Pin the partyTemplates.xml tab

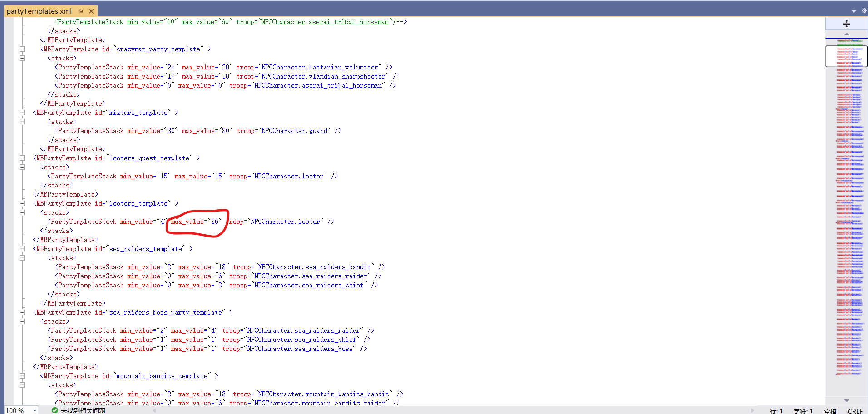point(80,11)
